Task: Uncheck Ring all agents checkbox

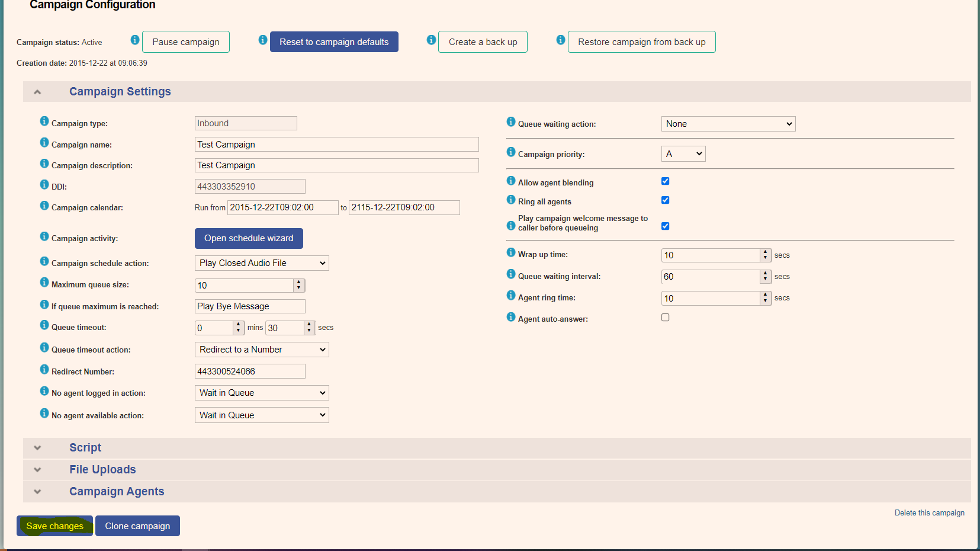Action: (666, 200)
